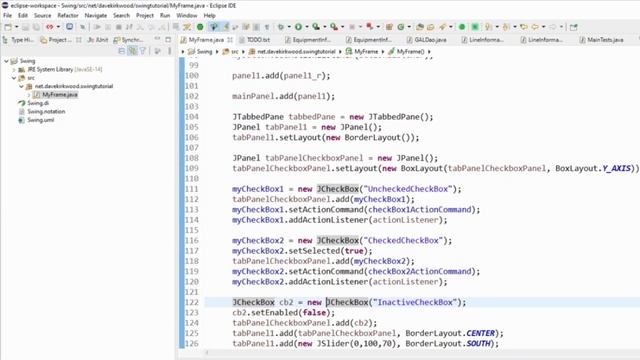Open the Run configurations dropdown arrow
The width and height of the screenshot is (640, 360).
point(307,27)
